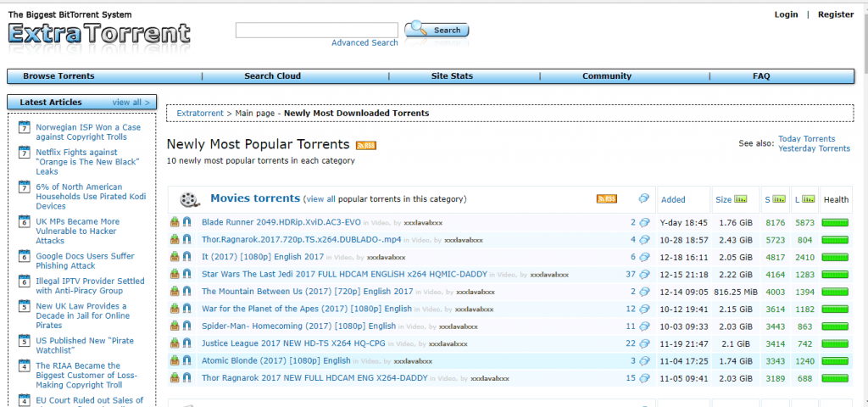The width and height of the screenshot is (868, 407).
Task: Click the ExtraTorrent logo
Action: point(100,34)
